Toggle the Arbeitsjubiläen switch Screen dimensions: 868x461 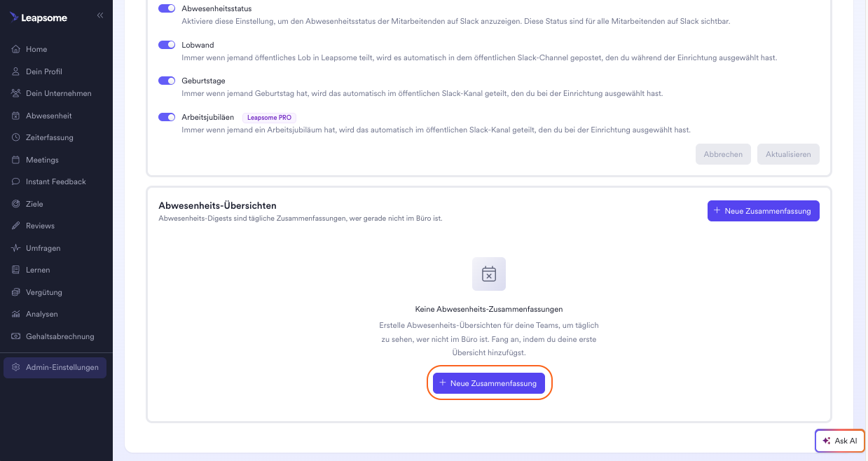pos(167,117)
